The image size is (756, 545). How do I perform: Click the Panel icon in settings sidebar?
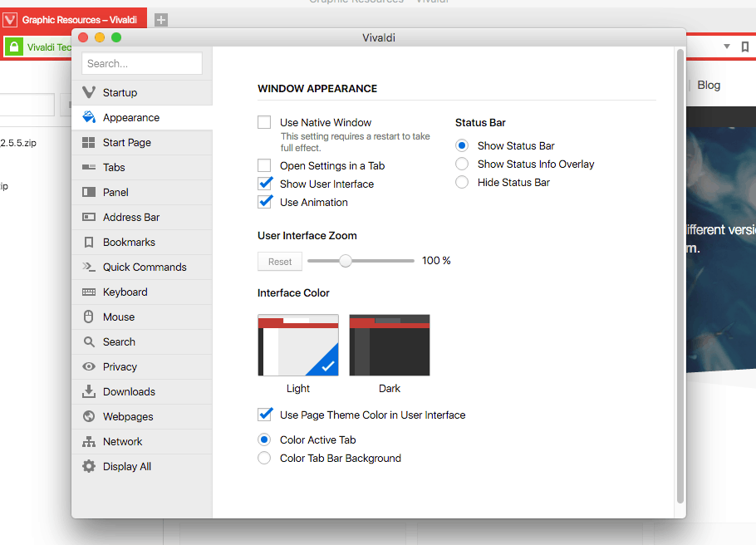click(89, 192)
